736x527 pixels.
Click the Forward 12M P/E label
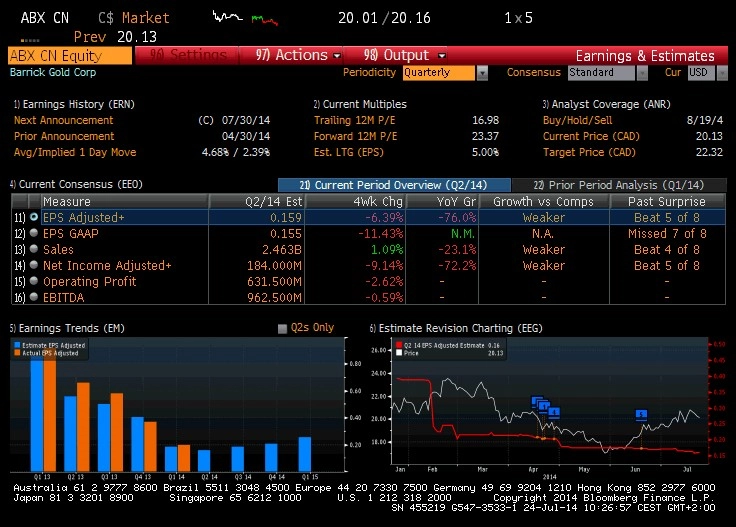point(355,136)
